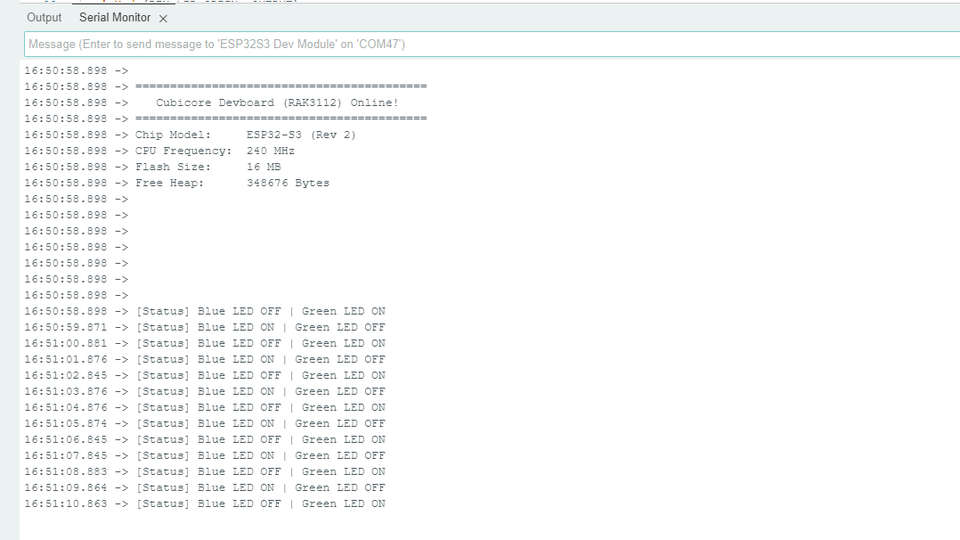
Task: Click the status line at 16:51:06.845
Action: coord(204,439)
